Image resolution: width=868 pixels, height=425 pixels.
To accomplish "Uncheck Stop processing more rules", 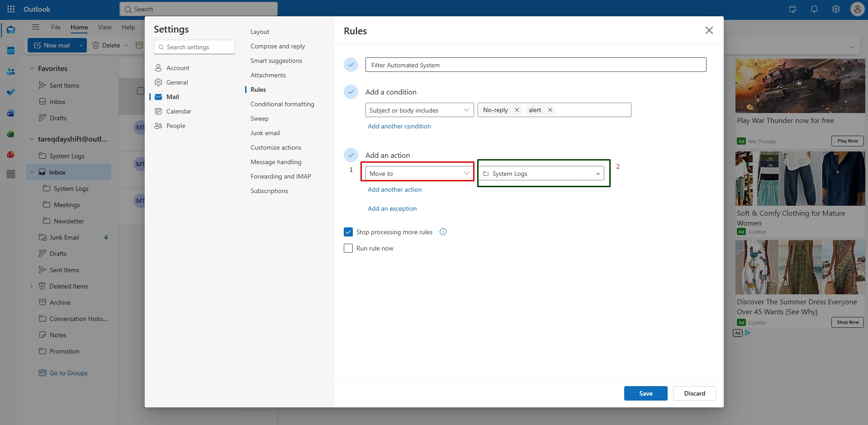I will pos(348,232).
